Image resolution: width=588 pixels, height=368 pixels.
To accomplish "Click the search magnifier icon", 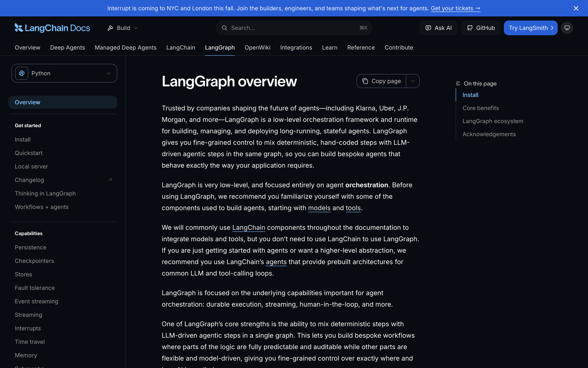I will 225,28.
